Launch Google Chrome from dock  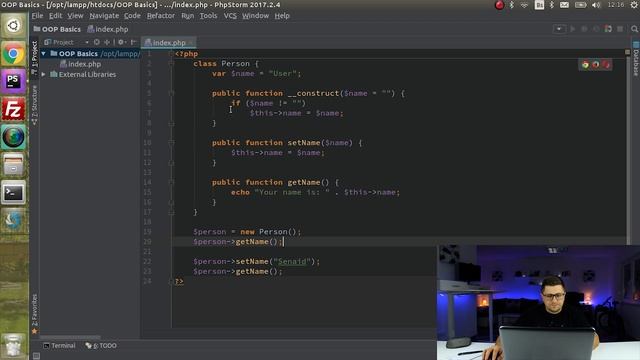13,53
